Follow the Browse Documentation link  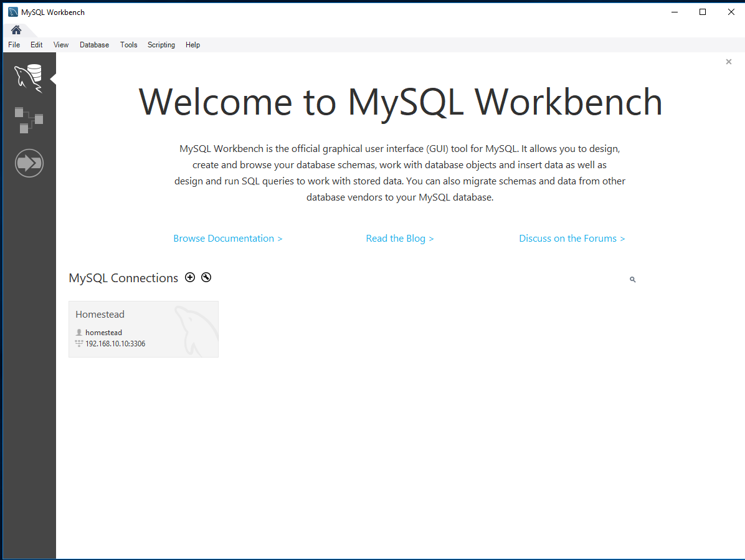coord(227,239)
